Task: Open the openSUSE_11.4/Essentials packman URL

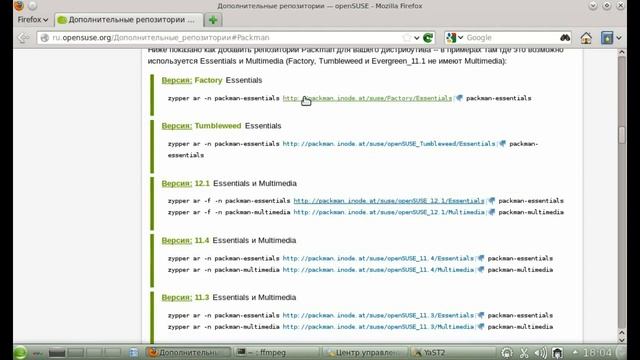Action: (378, 258)
